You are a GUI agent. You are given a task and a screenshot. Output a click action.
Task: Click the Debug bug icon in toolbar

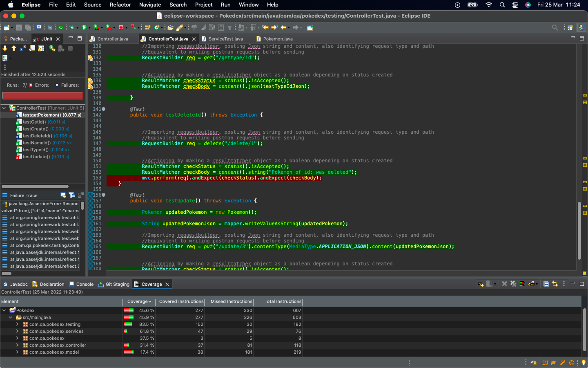72,27
